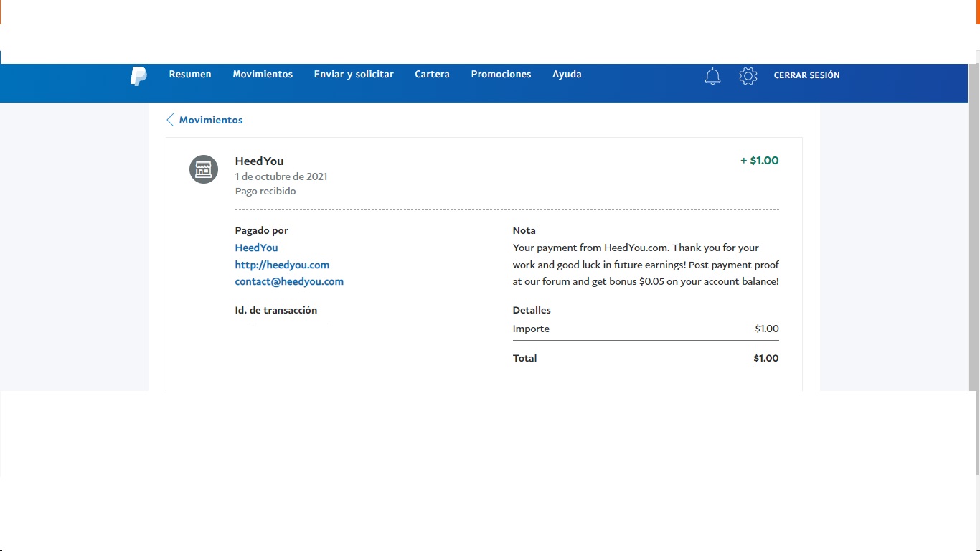Open the Cartera menu item
980x551 pixels.
coord(432,74)
